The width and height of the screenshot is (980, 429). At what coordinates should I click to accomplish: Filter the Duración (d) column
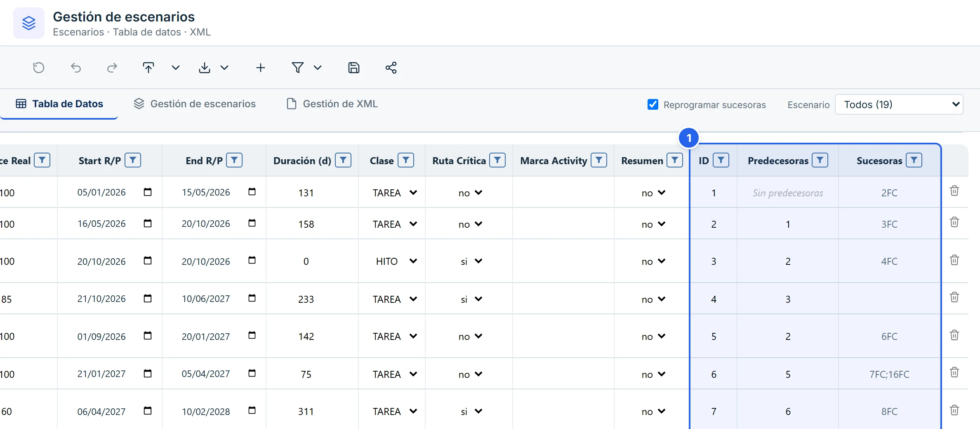point(343,160)
